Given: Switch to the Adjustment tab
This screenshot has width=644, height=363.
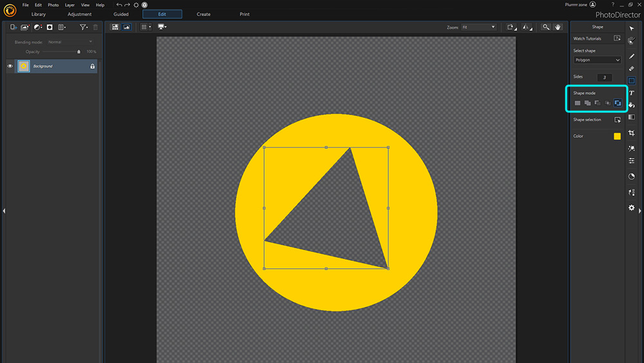Looking at the screenshot, I should pos(80,14).
